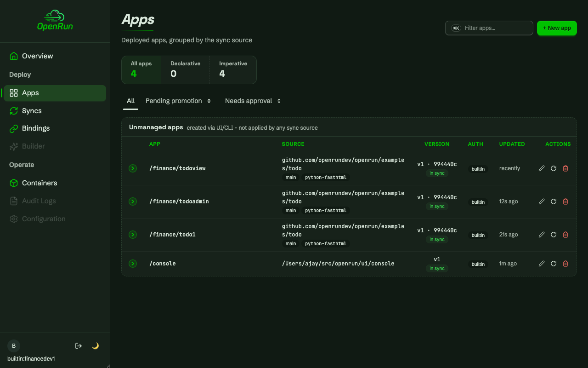
Task: Click the In sync badge for /console
Action: 437,269
